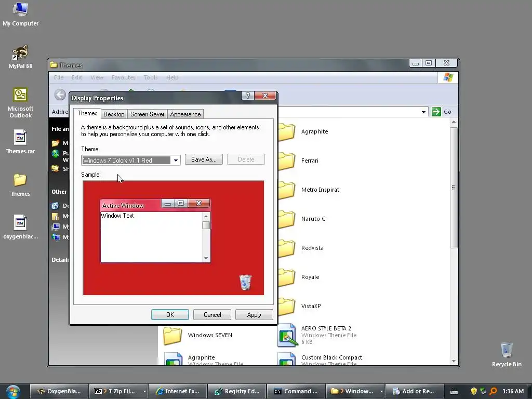Click Back arrow in Themes window
Viewport: 532px width, 399px height.
tap(60, 95)
